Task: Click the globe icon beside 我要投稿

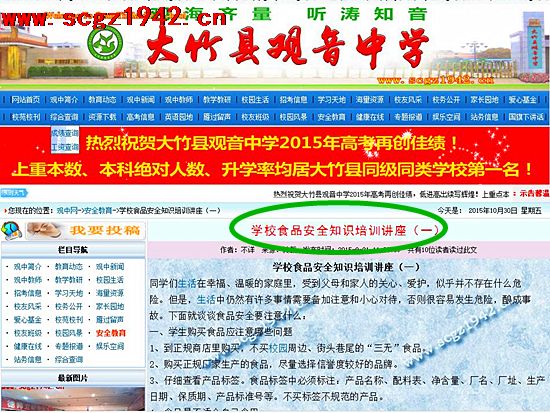Action: pyautogui.click(x=12, y=231)
